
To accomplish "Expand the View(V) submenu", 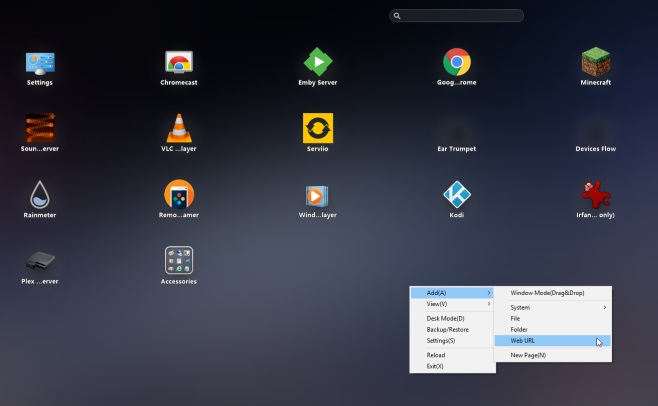I will pyautogui.click(x=452, y=303).
